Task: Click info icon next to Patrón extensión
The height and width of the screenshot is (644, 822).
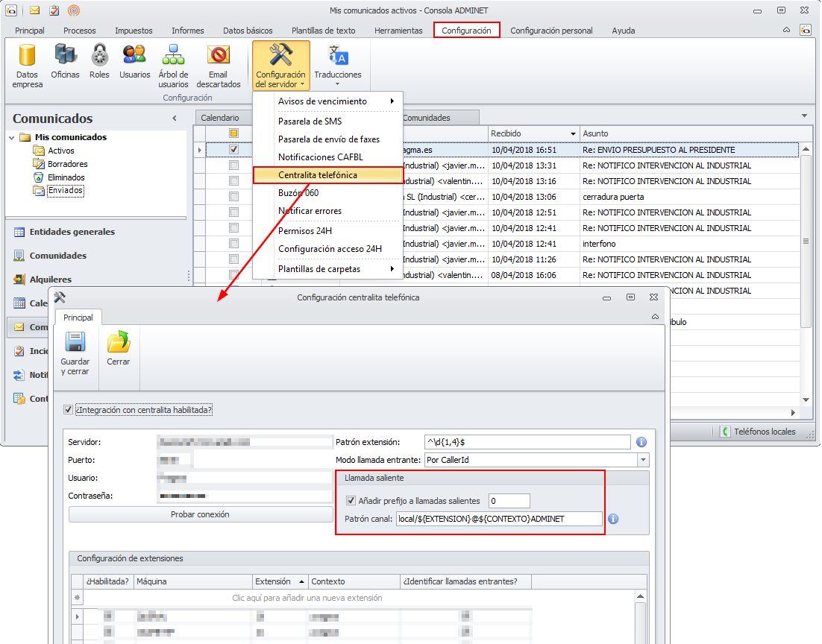Action: click(x=641, y=442)
